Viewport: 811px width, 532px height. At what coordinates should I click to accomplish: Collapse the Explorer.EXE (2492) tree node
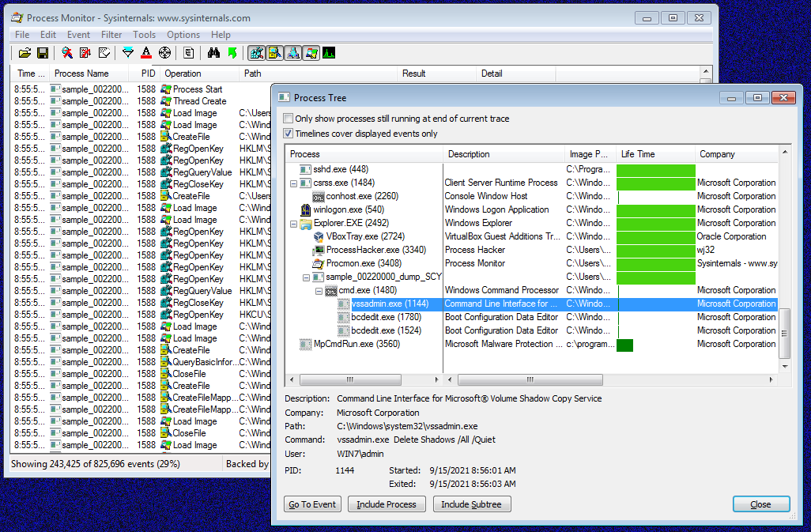tap(294, 224)
